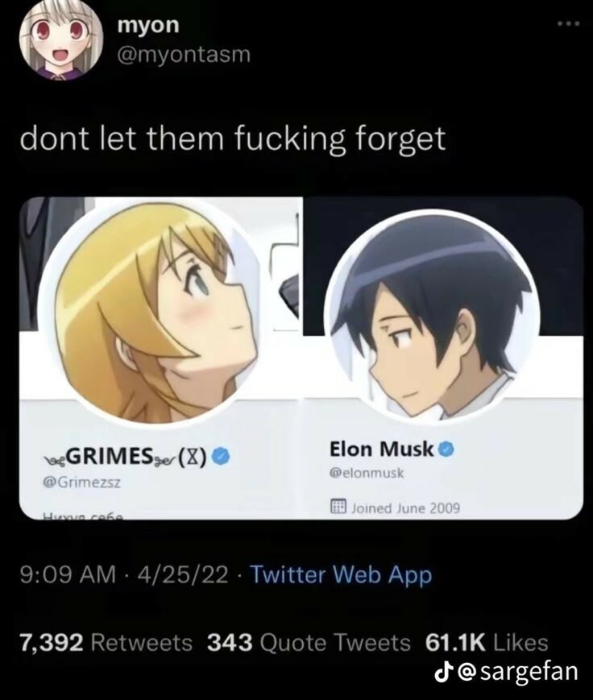
Task: Click the display name myon
Action: [x=148, y=24]
